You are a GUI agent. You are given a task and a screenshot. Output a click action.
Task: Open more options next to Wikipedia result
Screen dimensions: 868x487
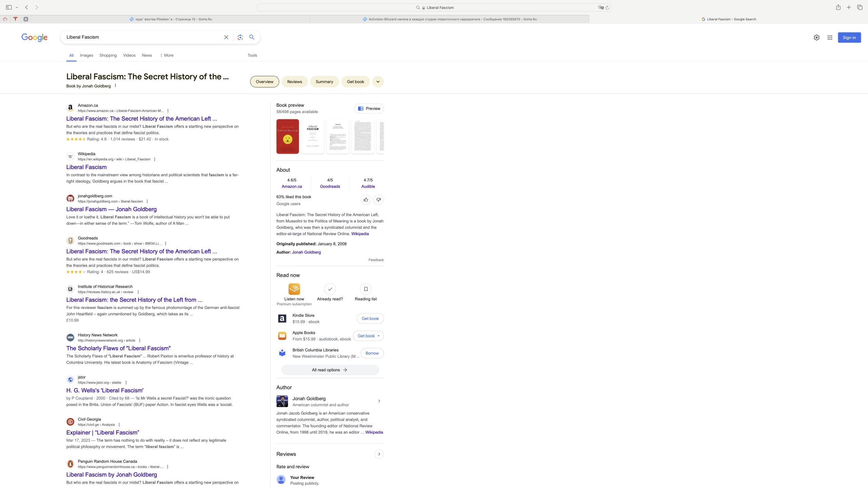click(155, 159)
